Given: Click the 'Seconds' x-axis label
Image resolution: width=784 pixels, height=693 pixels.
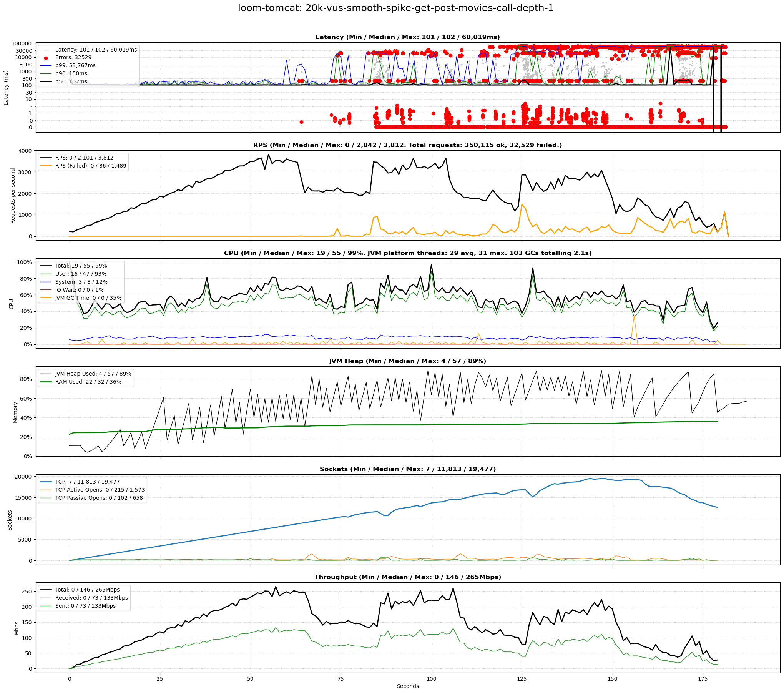Looking at the screenshot, I should click(408, 686).
